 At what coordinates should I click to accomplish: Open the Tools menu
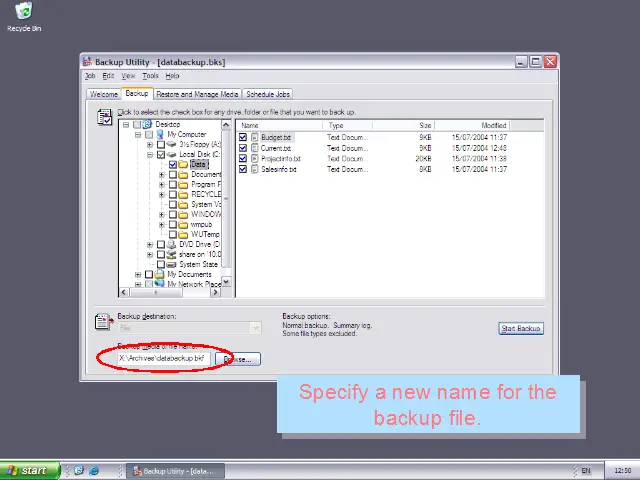point(150,76)
